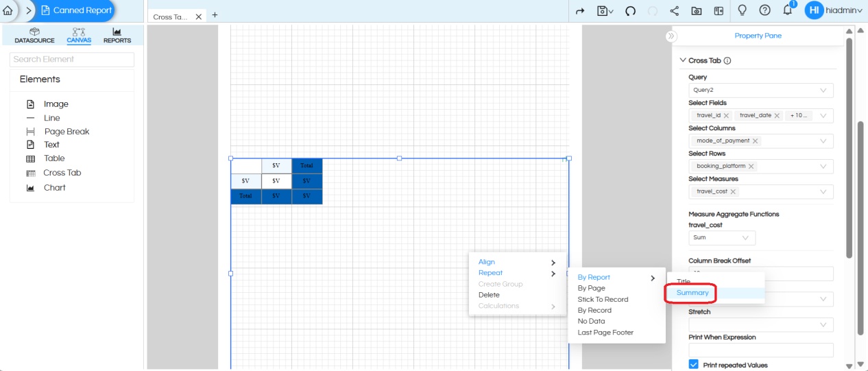The height and width of the screenshot is (371, 868).
Task: Remove mode_of_payment column tag
Action: click(x=756, y=141)
